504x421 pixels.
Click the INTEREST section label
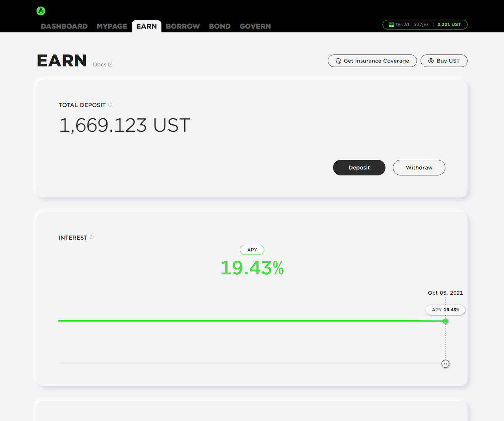coord(73,238)
